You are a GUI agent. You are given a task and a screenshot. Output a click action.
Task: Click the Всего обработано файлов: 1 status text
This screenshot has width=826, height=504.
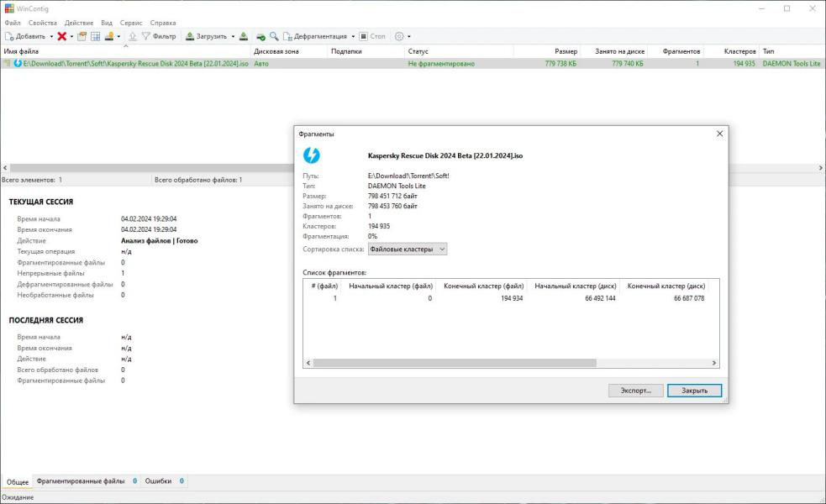pos(198,180)
